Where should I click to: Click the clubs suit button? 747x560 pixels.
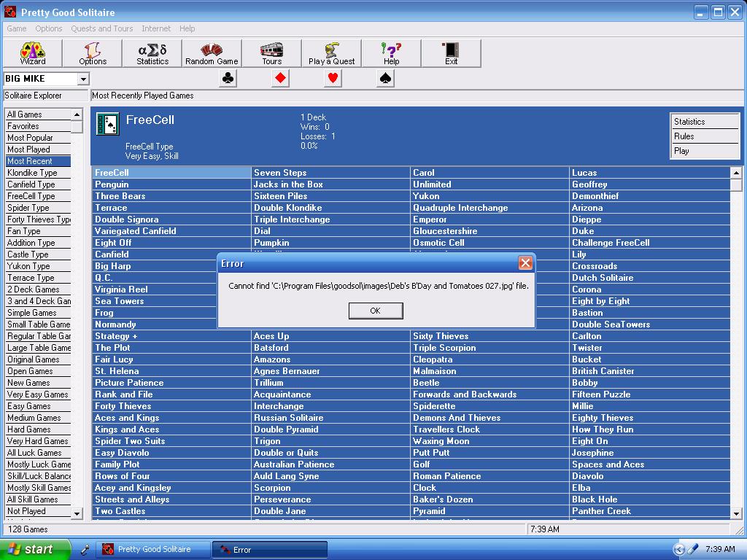[x=228, y=78]
